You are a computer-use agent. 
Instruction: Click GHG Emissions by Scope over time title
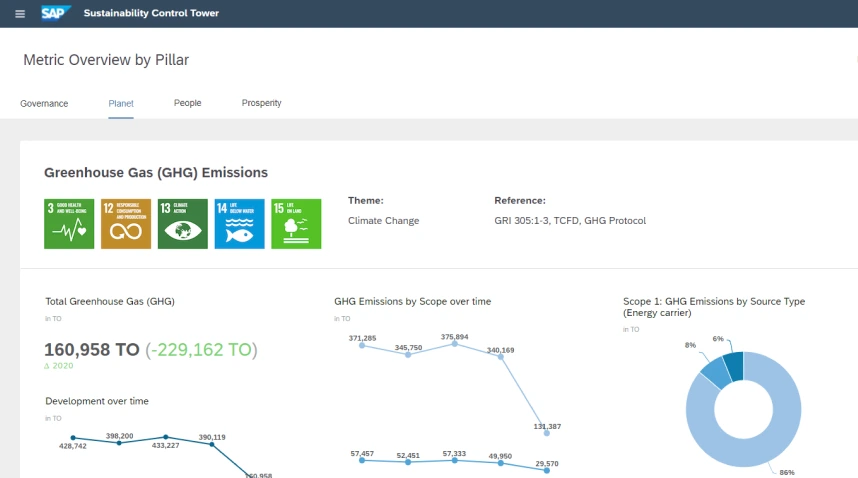(413, 301)
